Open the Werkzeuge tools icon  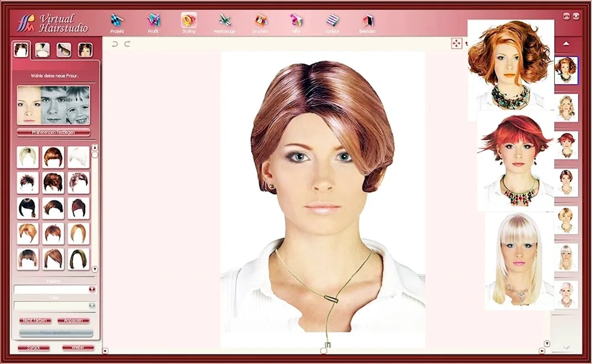click(x=225, y=22)
